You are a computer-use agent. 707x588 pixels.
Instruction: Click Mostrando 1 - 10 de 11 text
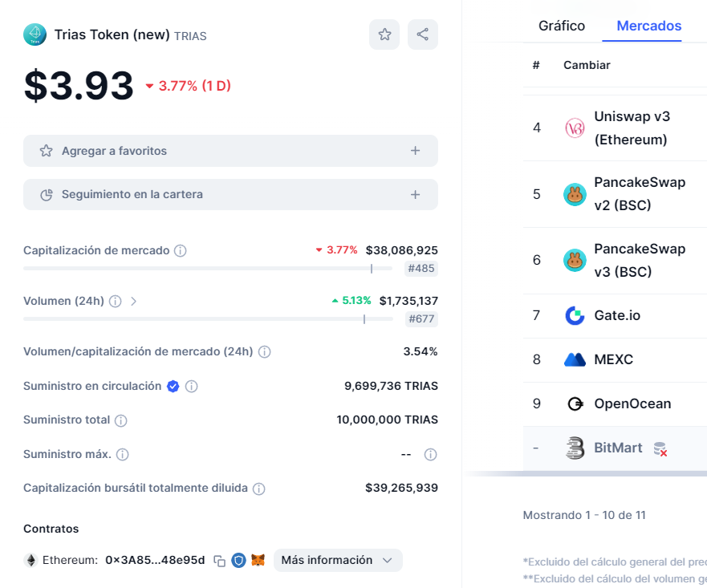[x=584, y=515]
